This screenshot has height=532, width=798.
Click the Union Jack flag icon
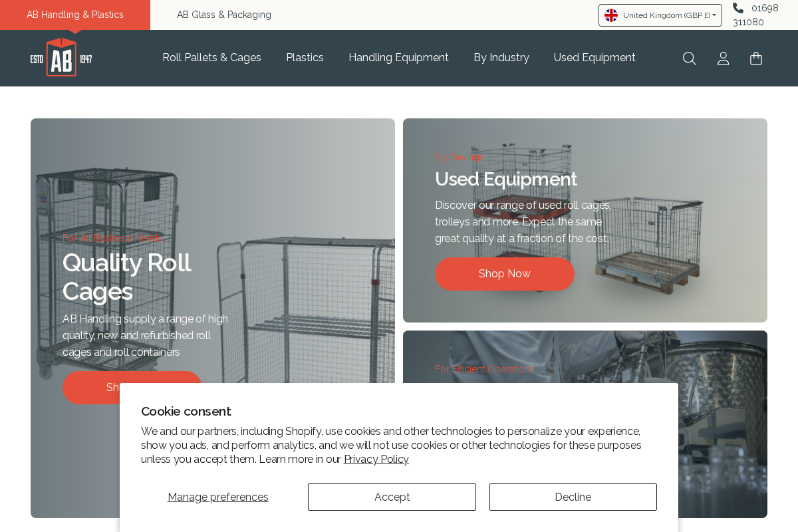pos(611,15)
